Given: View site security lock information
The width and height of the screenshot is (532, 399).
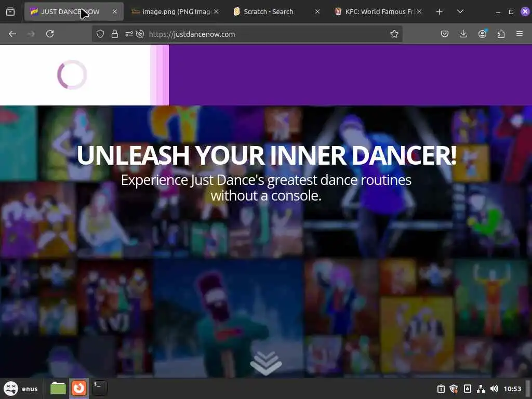Looking at the screenshot, I should (115, 34).
